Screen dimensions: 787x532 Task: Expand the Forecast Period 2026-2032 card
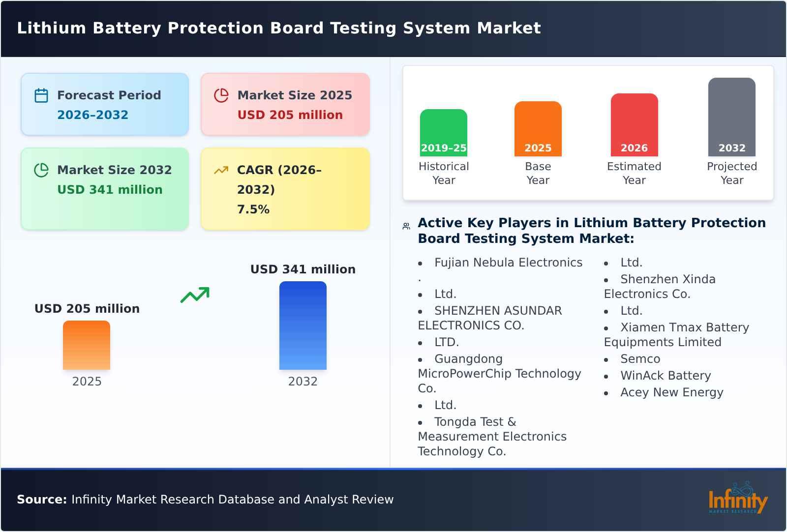(104, 104)
